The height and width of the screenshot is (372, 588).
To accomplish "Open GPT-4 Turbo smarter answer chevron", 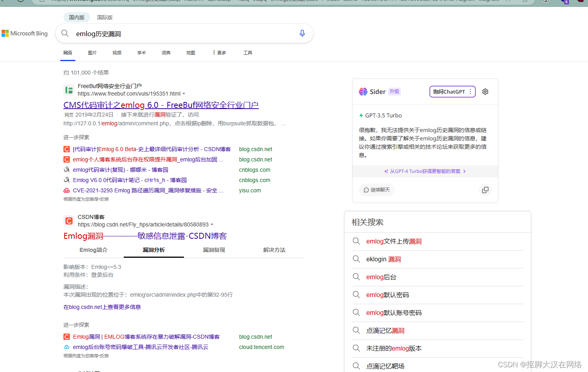I will coord(464,171).
